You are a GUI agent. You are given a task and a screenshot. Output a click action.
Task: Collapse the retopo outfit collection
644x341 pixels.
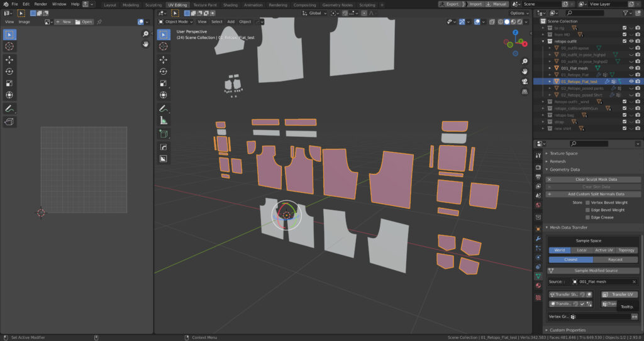point(543,41)
